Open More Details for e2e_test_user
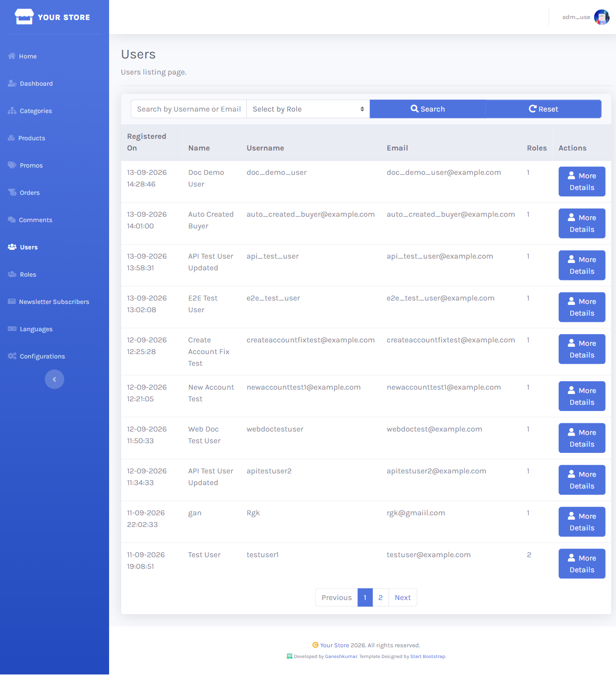Image resolution: width=616 pixels, height=695 pixels. pyautogui.click(x=582, y=307)
